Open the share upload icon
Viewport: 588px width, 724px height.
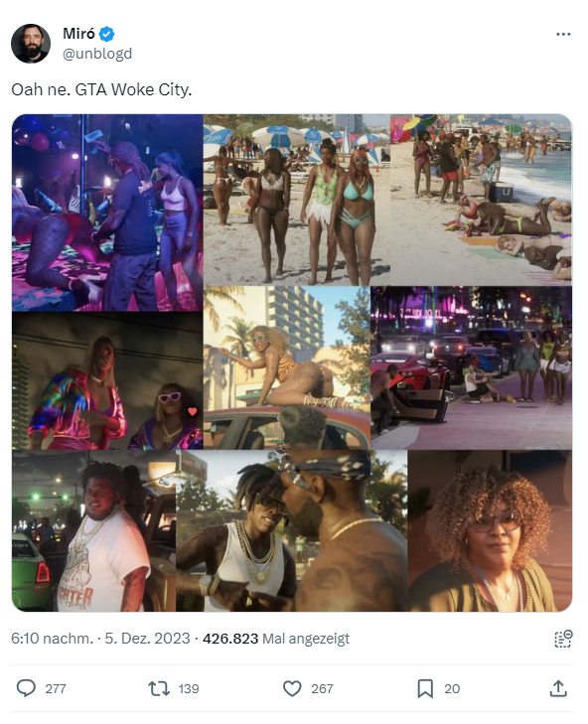click(x=558, y=688)
